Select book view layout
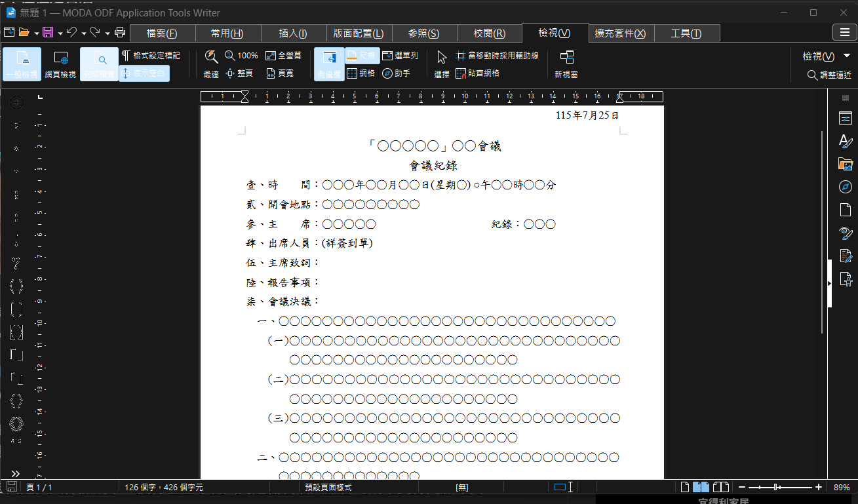This screenshot has width=858, height=504. [x=721, y=487]
